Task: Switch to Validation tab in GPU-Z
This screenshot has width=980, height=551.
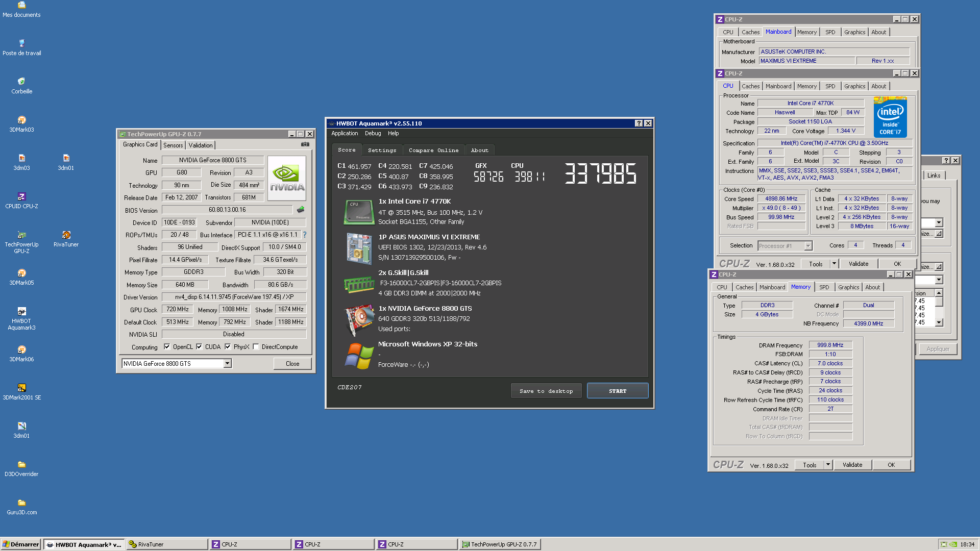Action: click(x=201, y=145)
